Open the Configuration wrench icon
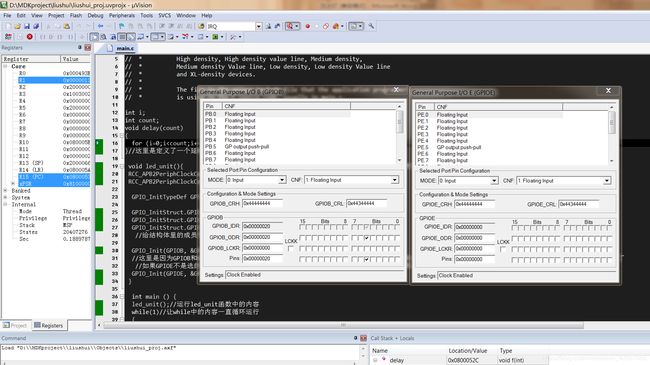Image resolution: width=650 pixels, height=365 pixels. pos(371,26)
